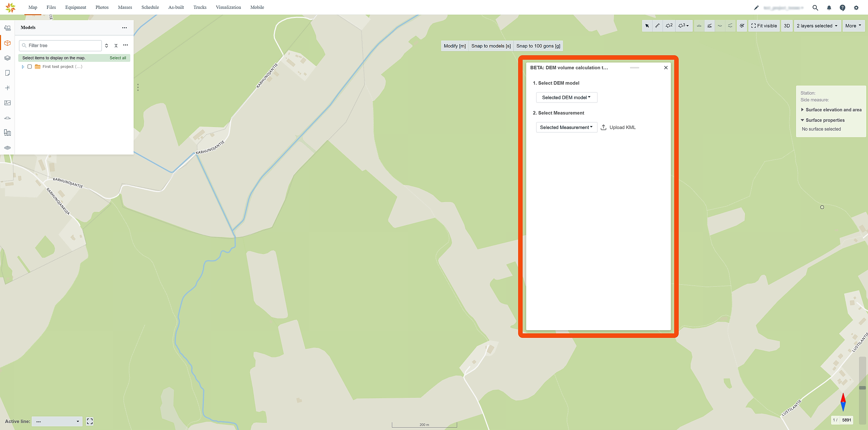The image size is (868, 430).
Task: Click the Fit visible button
Action: (x=764, y=26)
